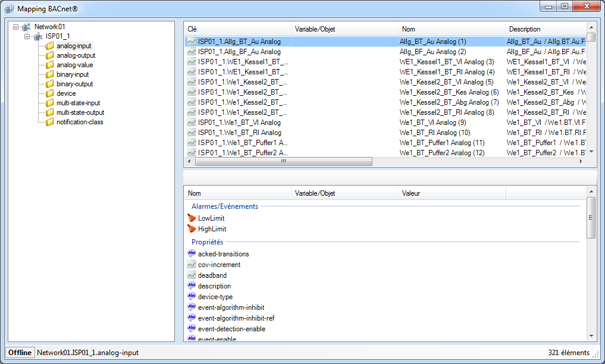Image resolution: width=605 pixels, height=364 pixels.
Task: Click the Valeur column header
Action: click(452, 193)
